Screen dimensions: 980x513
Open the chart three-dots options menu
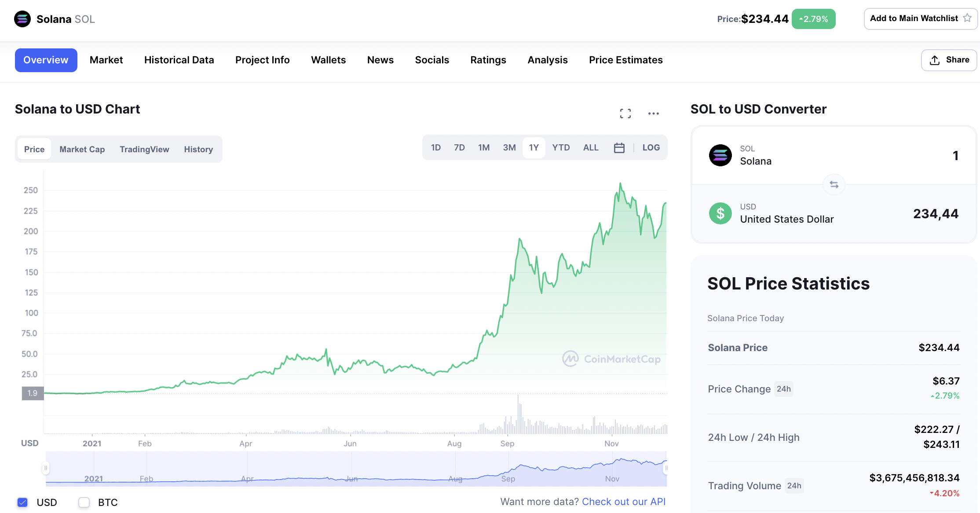(653, 114)
